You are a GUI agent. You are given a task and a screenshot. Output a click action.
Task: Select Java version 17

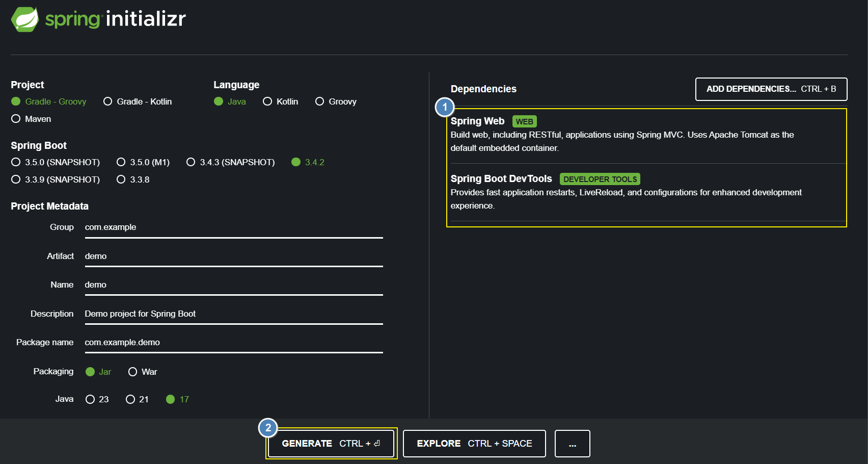pyautogui.click(x=177, y=399)
